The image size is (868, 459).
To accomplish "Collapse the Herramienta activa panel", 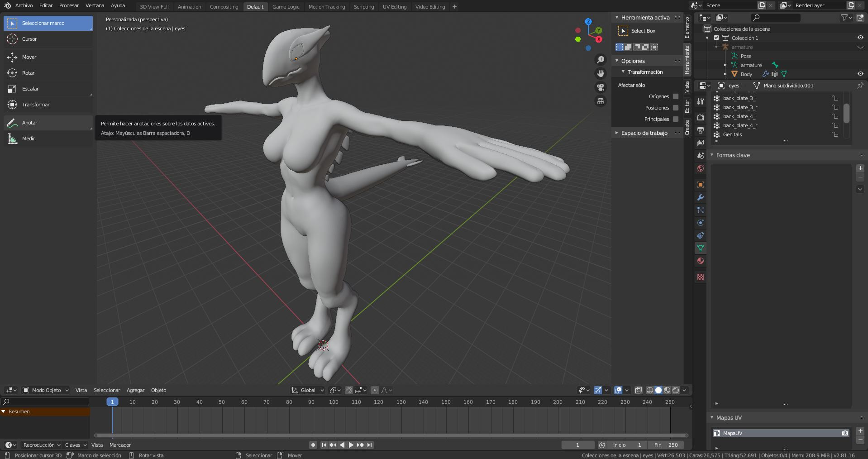I will coord(616,18).
